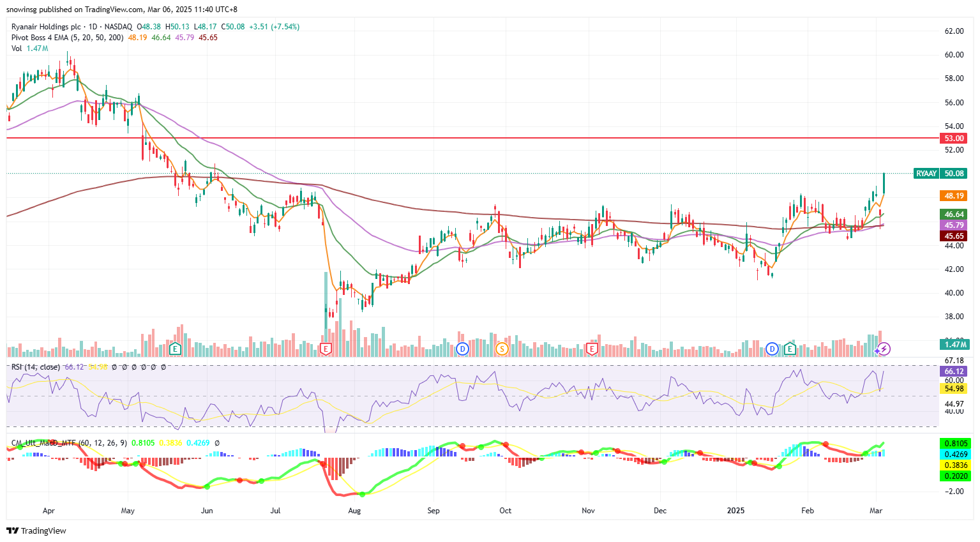Click the purple 66.12 RSI axis label
The height and width of the screenshot is (542, 980).
954,371
